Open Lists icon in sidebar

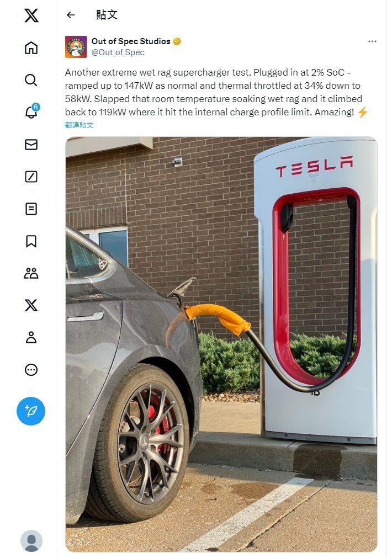pyautogui.click(x=31, y=209)
